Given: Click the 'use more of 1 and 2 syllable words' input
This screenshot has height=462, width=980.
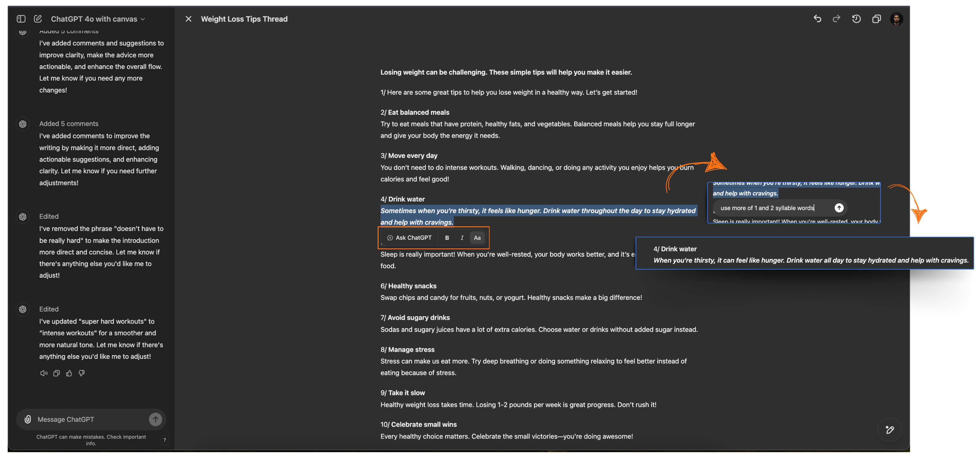Looking at the screenshot, I should 767,208.
